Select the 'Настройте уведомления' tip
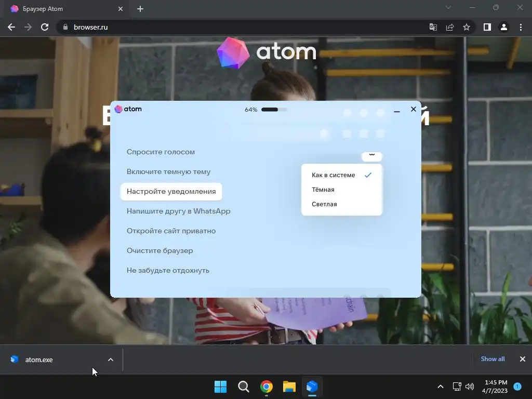 tap(171, 191)
